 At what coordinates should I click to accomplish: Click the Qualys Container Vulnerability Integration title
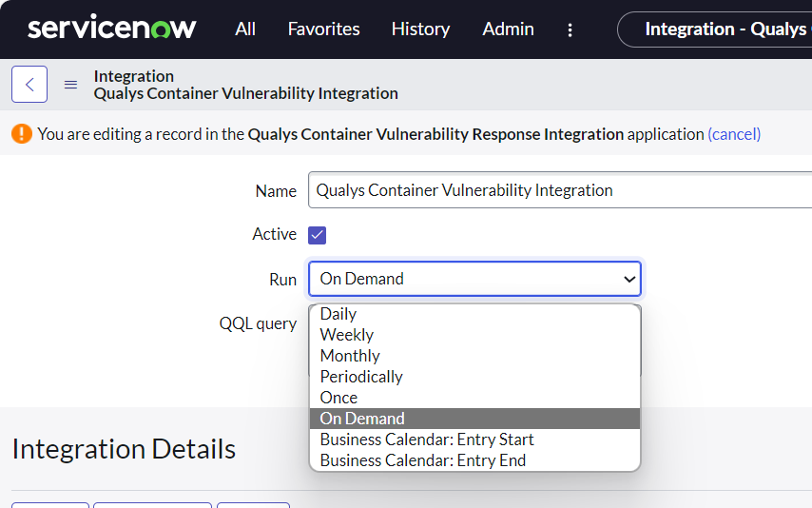[x=246, y=93]
